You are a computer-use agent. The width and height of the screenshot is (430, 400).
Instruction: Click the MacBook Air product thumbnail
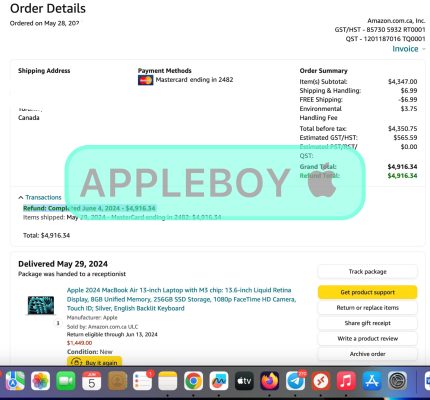[x=41, y=305]
